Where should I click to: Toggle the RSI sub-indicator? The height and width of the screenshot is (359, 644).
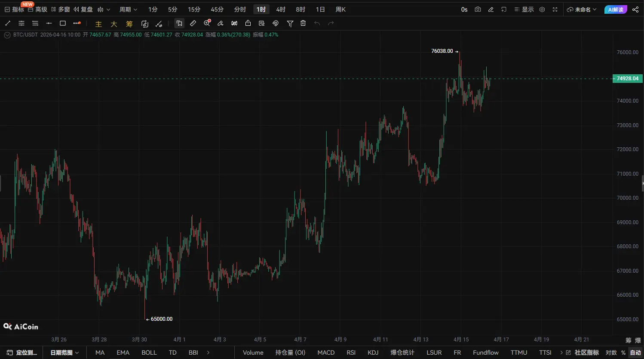tap(351, 353)
